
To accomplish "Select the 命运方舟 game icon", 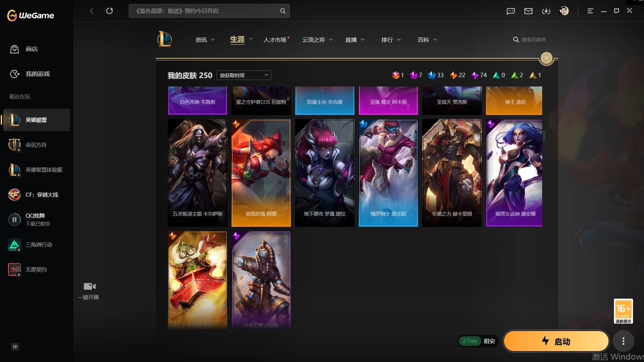I will (14, 145).
